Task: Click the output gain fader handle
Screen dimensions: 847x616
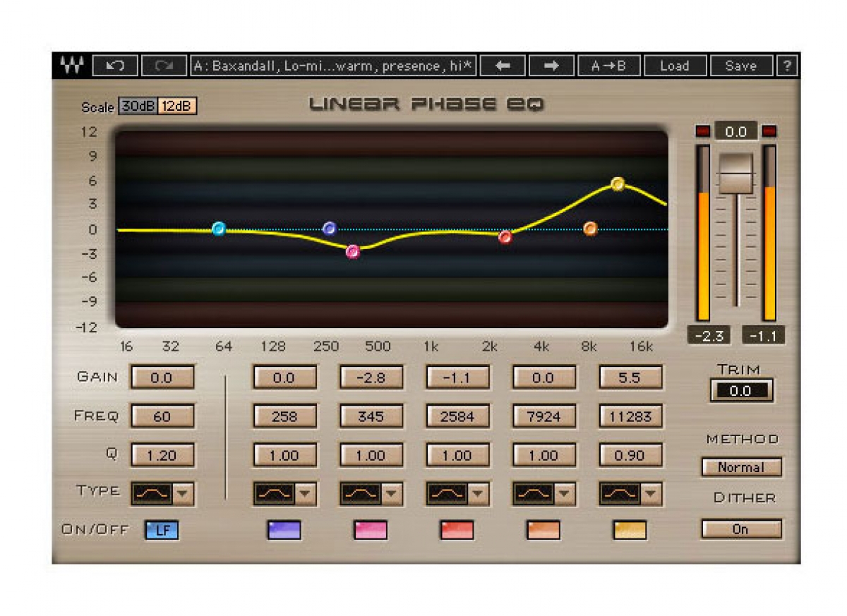Action: tap(736, 173)
